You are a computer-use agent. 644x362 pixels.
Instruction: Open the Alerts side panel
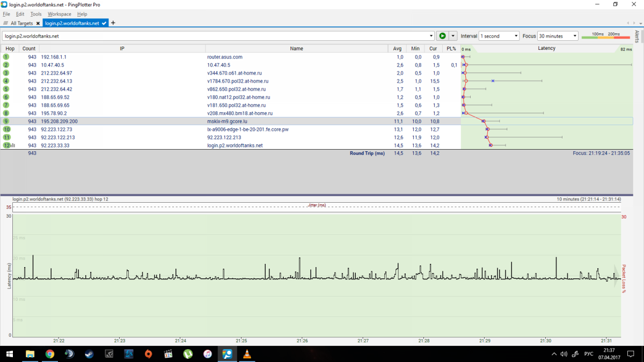coord(637,36)
